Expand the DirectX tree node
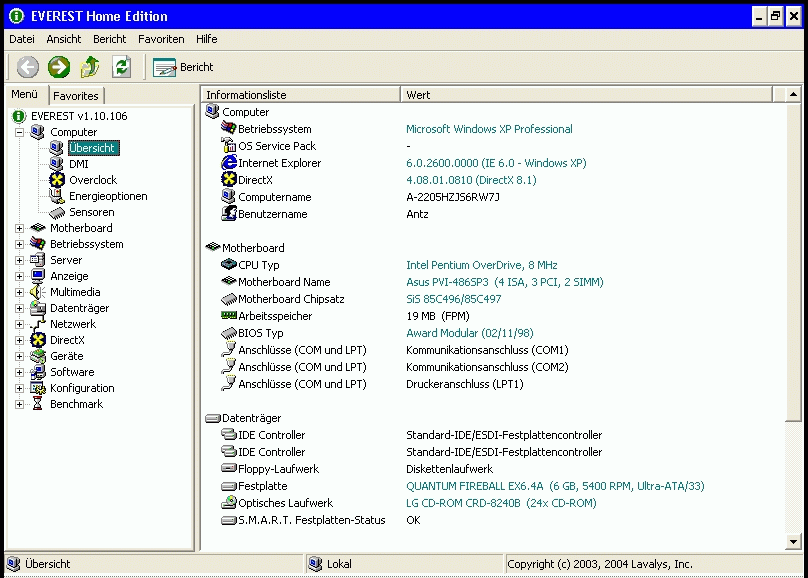The image size is (808, 578). coord(19,340)
